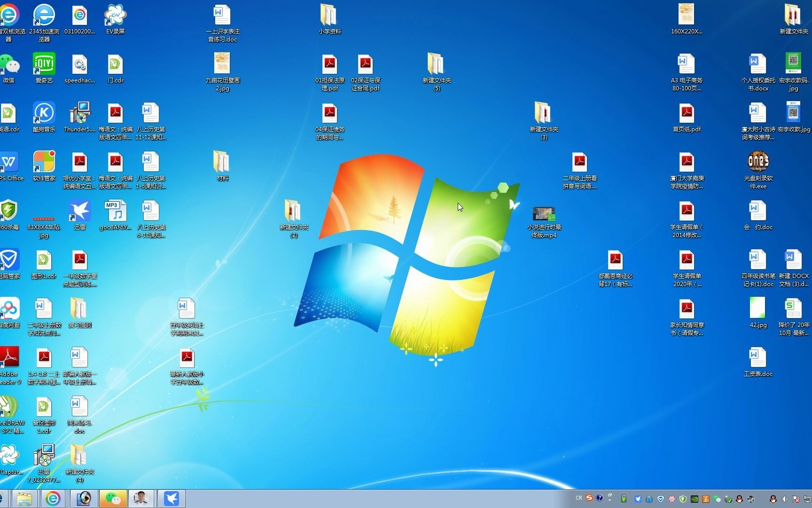Click the Sogou input method tray icon
This screenshot has height=508, width=812.
(x=589, y=498)
